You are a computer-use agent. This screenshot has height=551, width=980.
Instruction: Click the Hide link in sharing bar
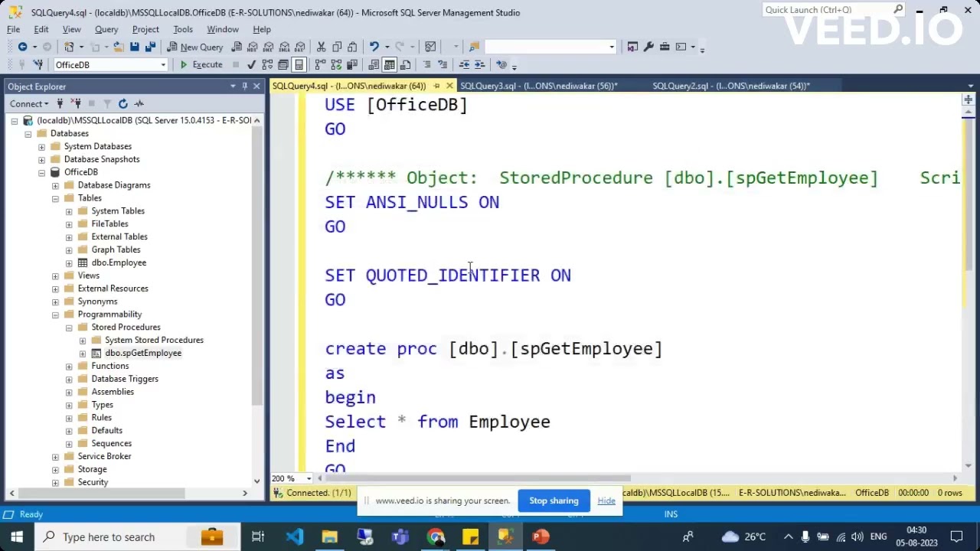606,500
